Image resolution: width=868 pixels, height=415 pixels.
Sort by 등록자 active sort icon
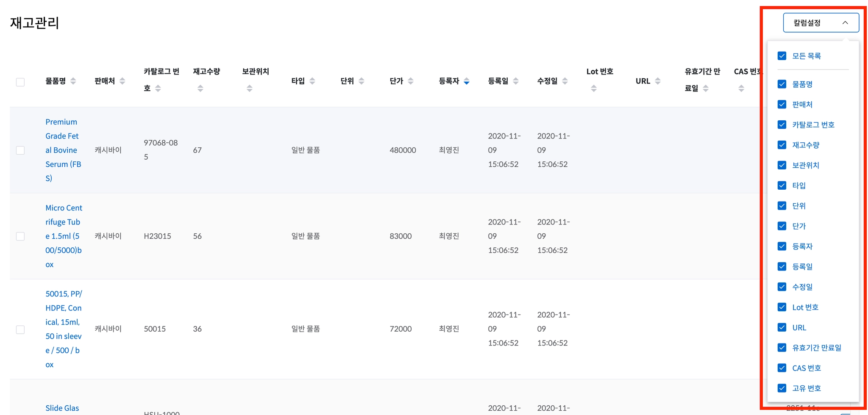(466, 81)
